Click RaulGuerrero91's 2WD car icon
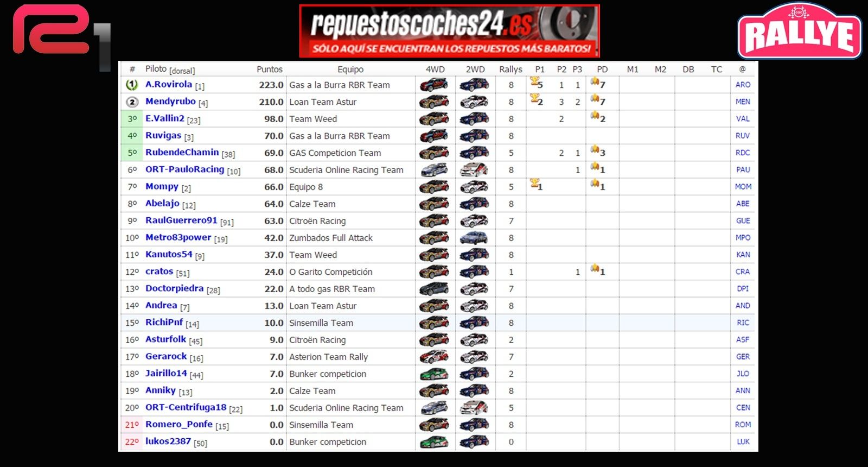 pos(474,221)
